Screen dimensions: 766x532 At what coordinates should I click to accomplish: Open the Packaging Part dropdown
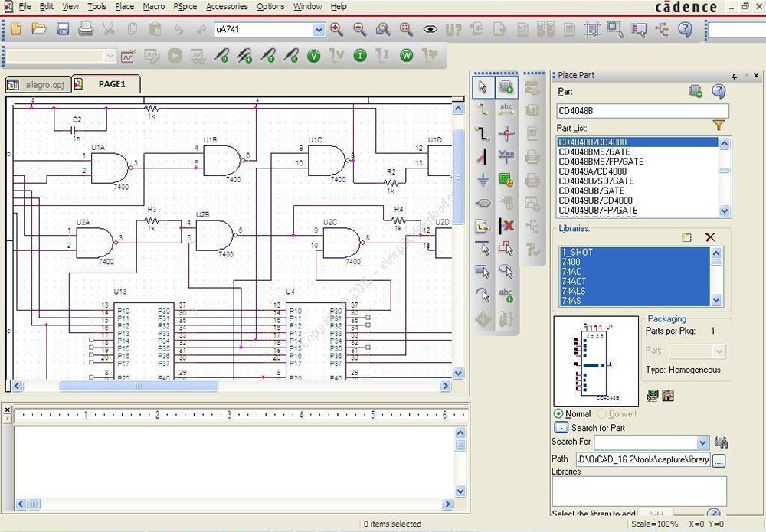click(x=719, y=351)
